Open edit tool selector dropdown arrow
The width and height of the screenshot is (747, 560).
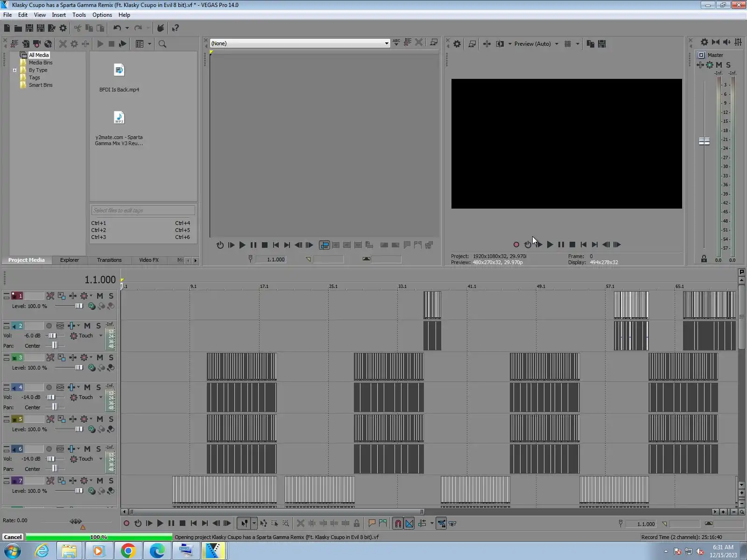click(x=254, y=524)
